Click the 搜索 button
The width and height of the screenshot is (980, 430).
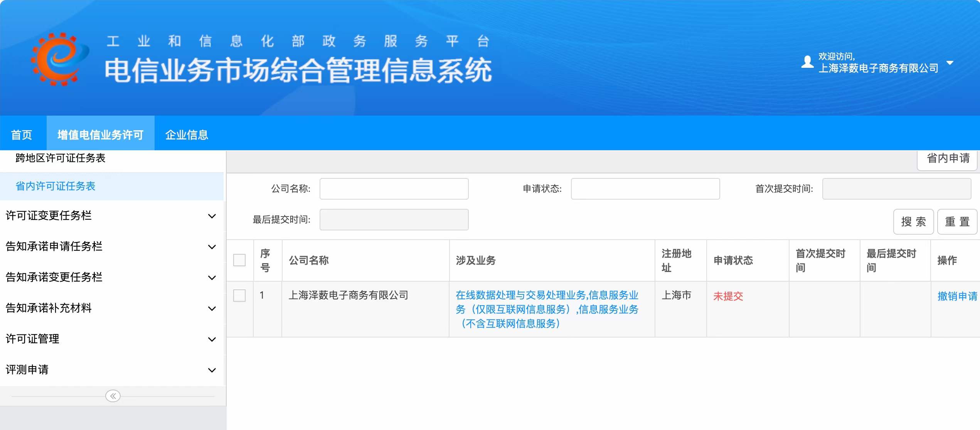pos(913,222)
